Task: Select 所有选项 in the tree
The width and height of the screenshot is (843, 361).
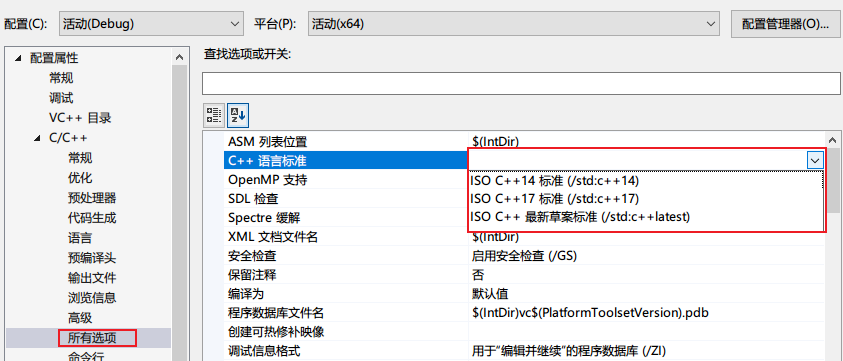Action: pos(92,338)
